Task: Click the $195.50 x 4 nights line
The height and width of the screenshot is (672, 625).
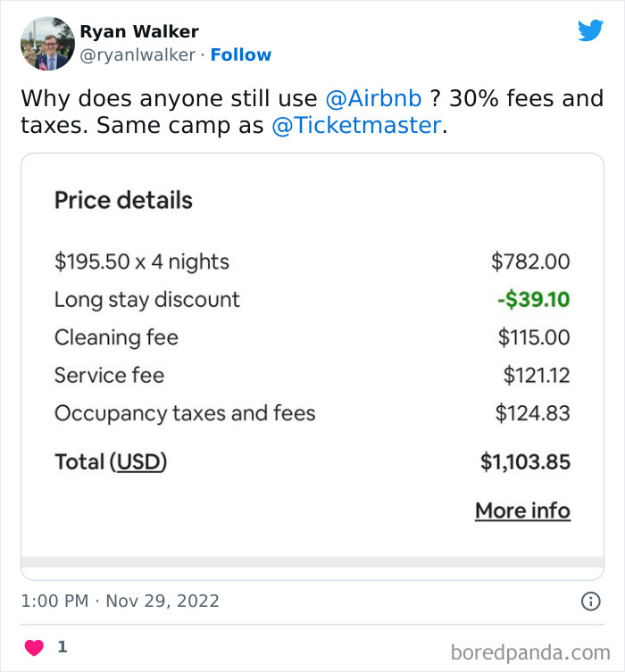Action: (142, 261)
